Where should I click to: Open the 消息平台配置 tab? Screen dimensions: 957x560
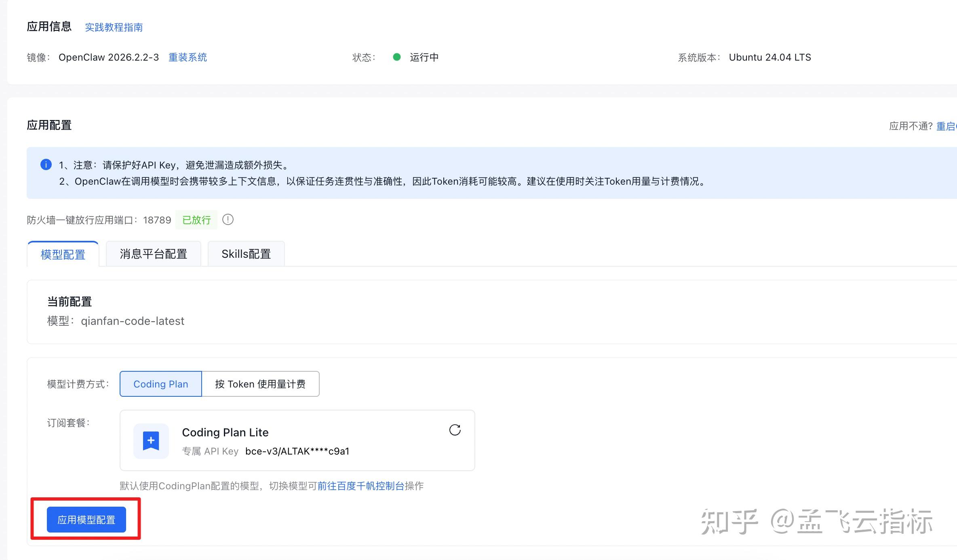(153, 254)
